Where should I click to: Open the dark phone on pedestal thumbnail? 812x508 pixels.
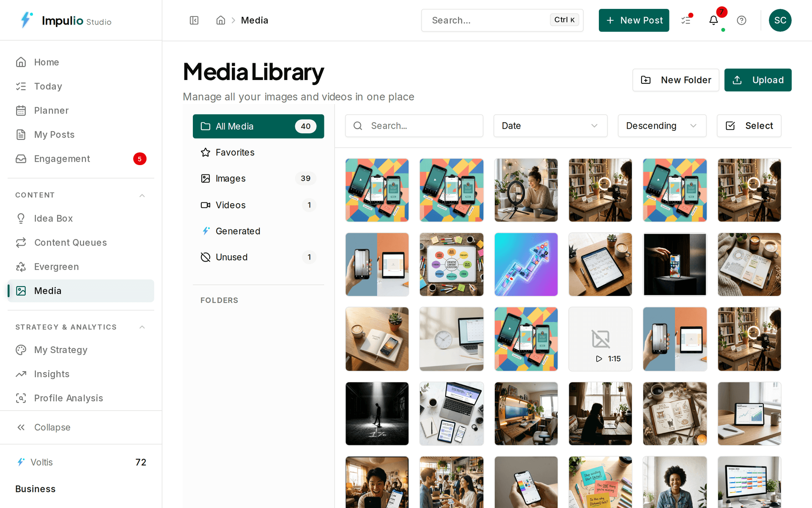click(675, 265)
